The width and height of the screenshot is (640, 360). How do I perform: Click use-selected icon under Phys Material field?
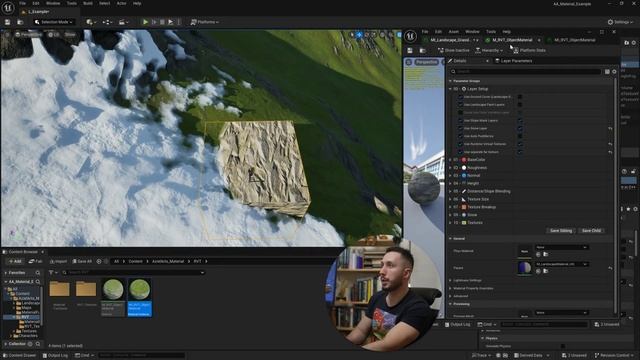(x=538, y=254)
